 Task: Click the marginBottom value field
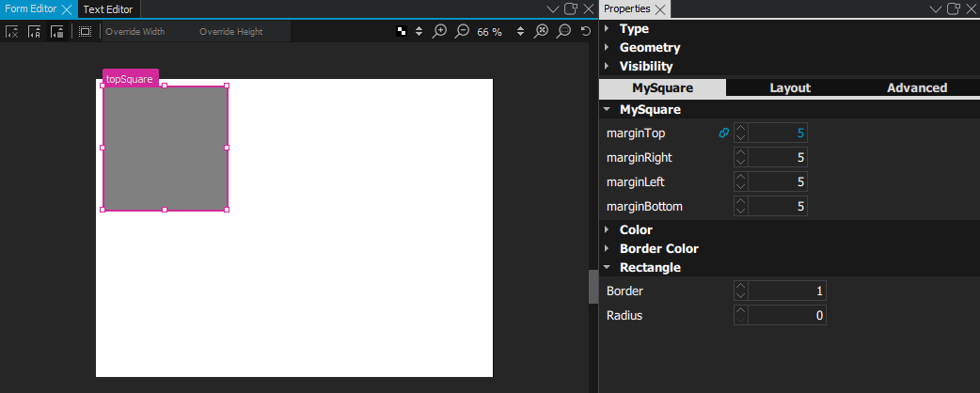(x=778, y=206)
